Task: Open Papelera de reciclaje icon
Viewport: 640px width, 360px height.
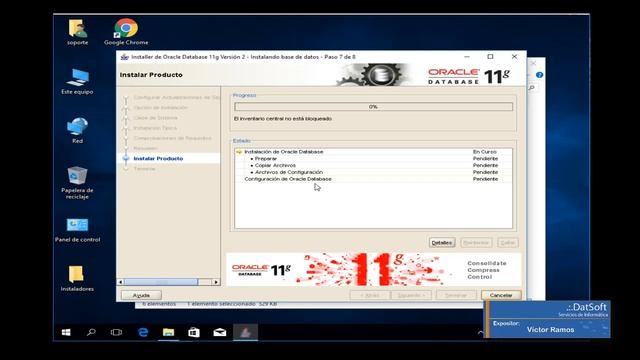Action: click(x=77, y=182)
